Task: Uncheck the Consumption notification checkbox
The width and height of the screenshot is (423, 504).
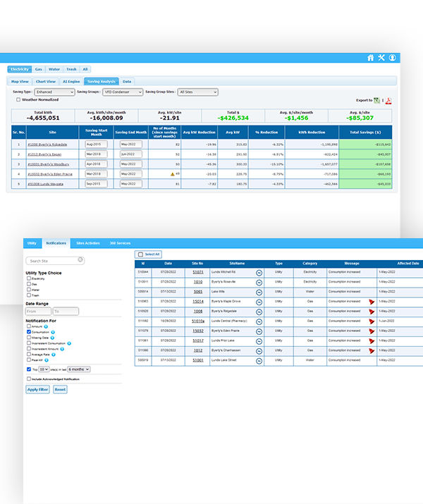Action: click(28, 332)
